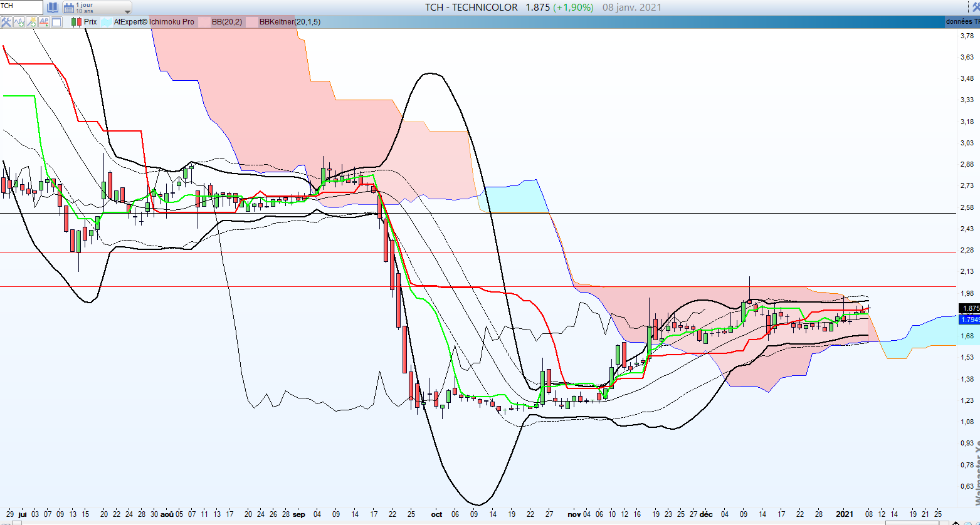Open BBKeltner(20,1,5) indicator settings
The height and width of the screenshot is (525, 980).
(x=290, y=22)
